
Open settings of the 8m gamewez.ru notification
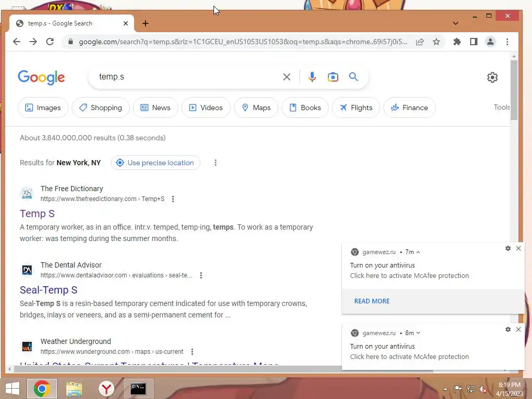[x=508, y=329]
